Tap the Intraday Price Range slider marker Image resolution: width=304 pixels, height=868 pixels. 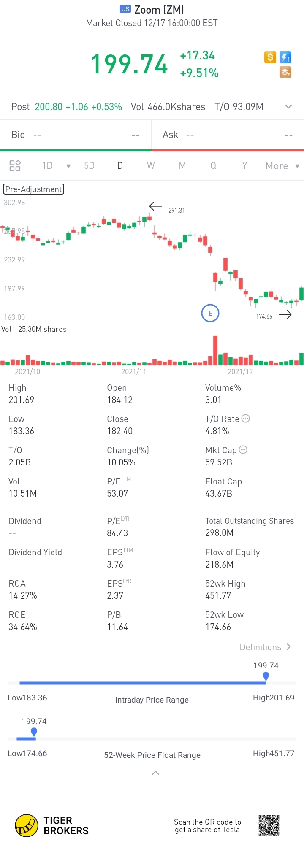266,676
